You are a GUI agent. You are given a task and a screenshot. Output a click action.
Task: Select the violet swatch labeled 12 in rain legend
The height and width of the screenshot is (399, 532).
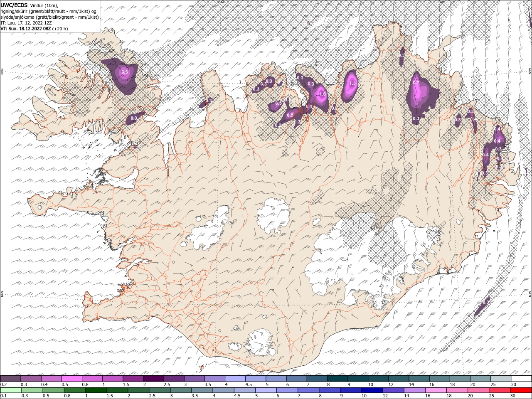tap(393, 390)
